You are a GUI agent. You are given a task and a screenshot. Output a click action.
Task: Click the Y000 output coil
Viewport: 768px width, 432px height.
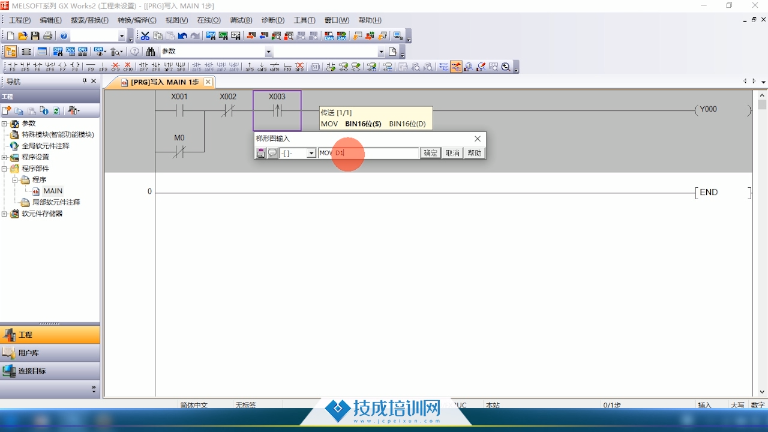pyautogui.click(x=722, y=110)
